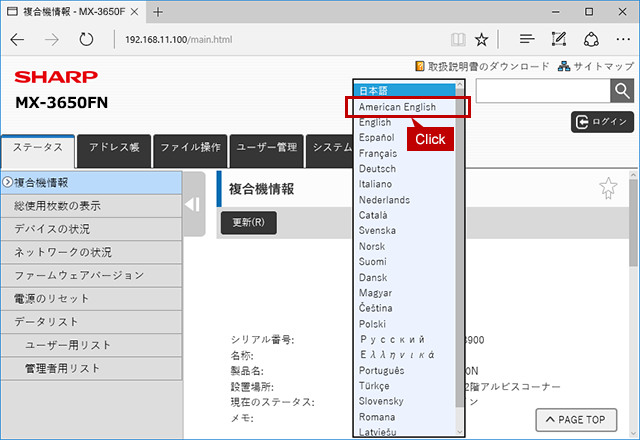Open the システム tab
Viewport: 640px width, 440px height.
pyautogui.click(x=330, y=151)
